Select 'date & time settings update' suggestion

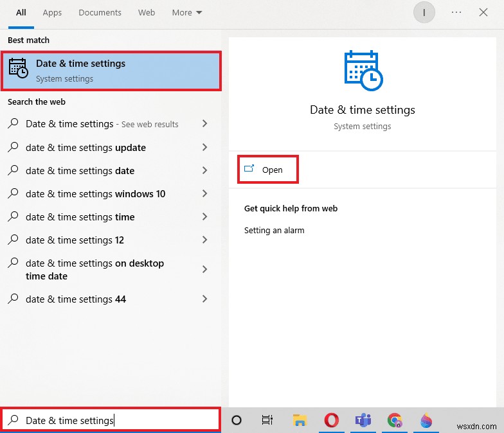(x=86, y=148)
